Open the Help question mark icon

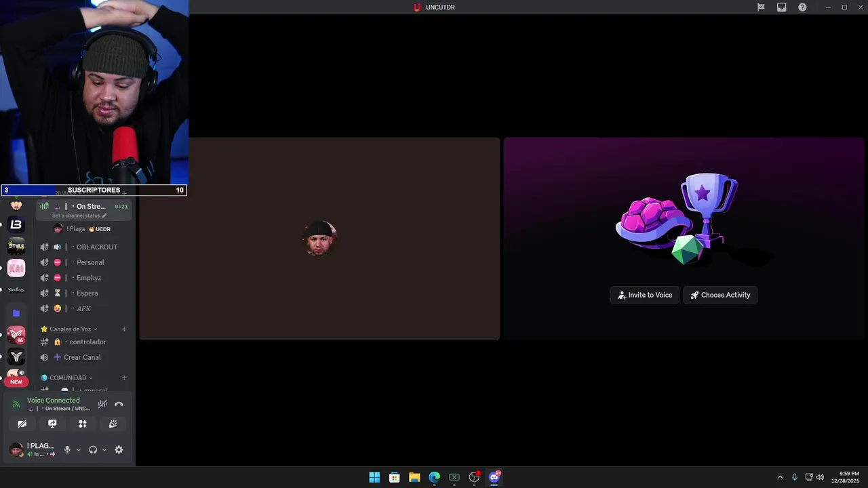802,7
